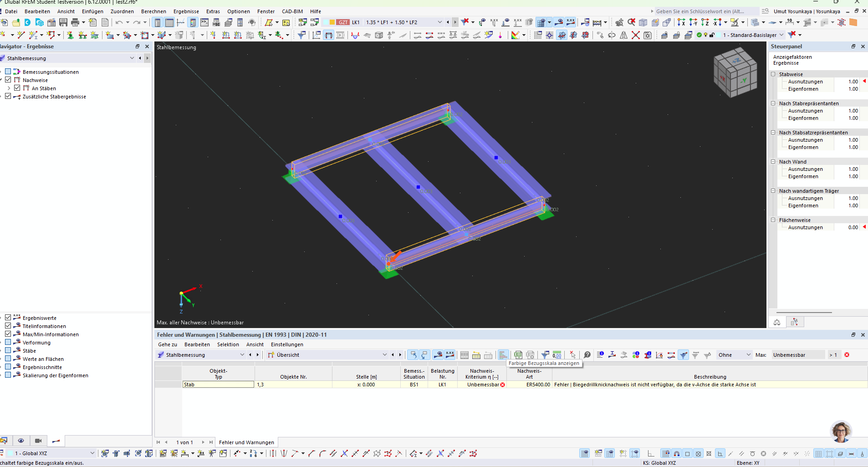Open the Berechnen menu
The height and width of the screenshot is (467, 868).
click(153, 11)
